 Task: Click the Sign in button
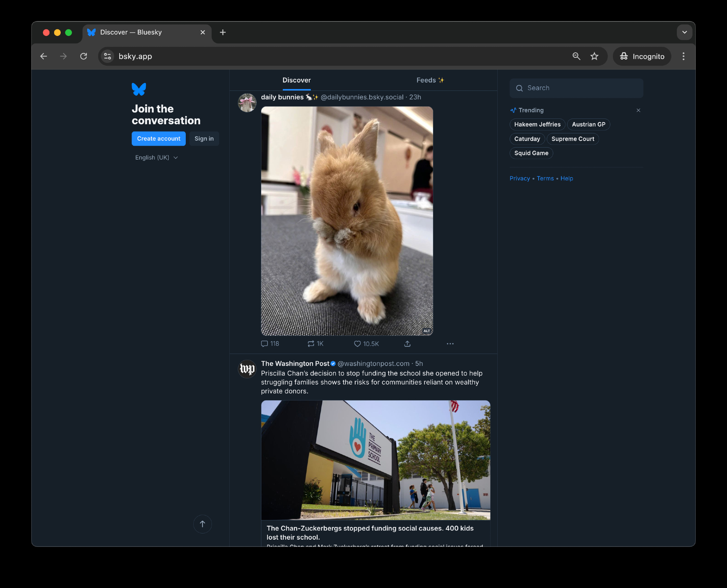click(x=204, y=138)
